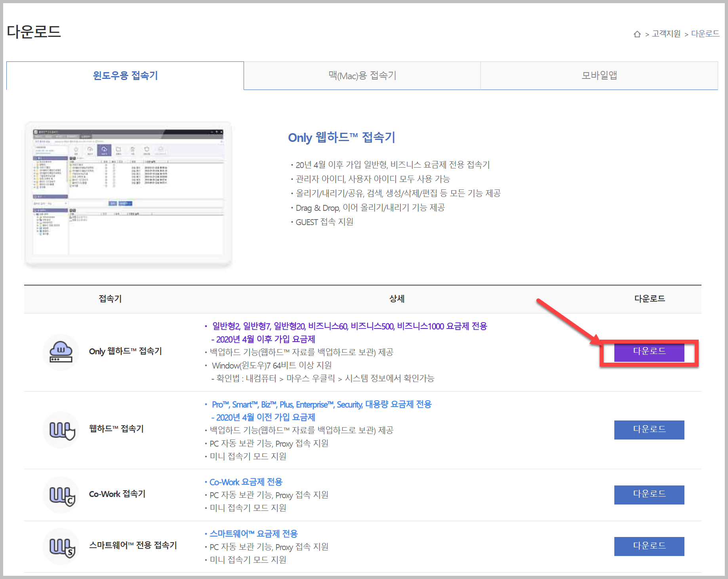The width and height of the screenshot is (728, 579).
Task: Click the Co-Work 접속기 row name
Action: [117, 494]
